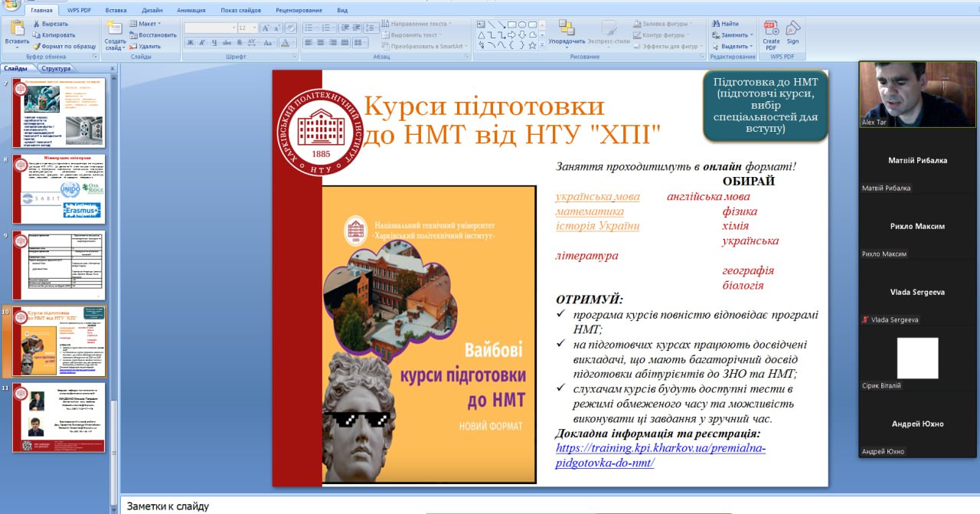Image resolution: width=980 pixels, height=514 pixels.
Task: Toggle italic (К) formatting
Action: [203, 43]
